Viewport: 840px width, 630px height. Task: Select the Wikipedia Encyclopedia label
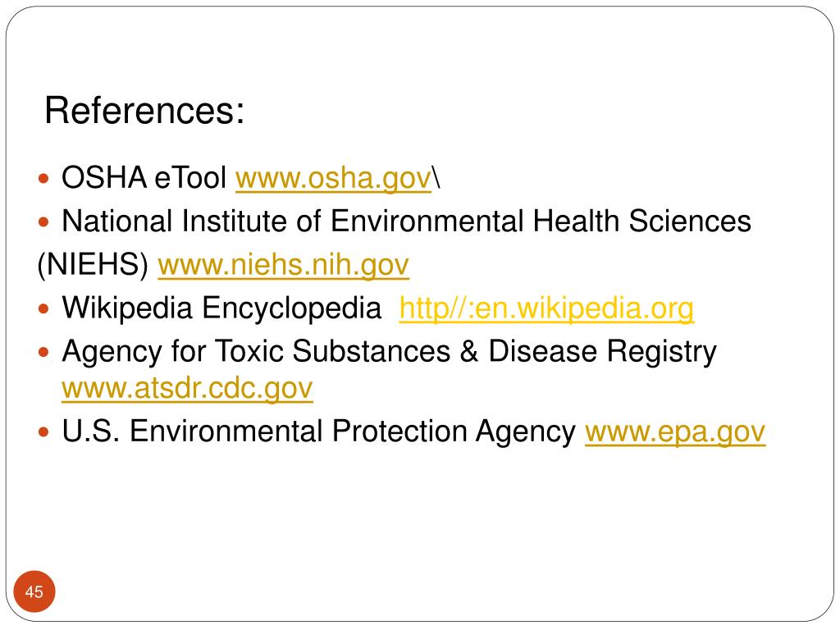click(221, 308)
